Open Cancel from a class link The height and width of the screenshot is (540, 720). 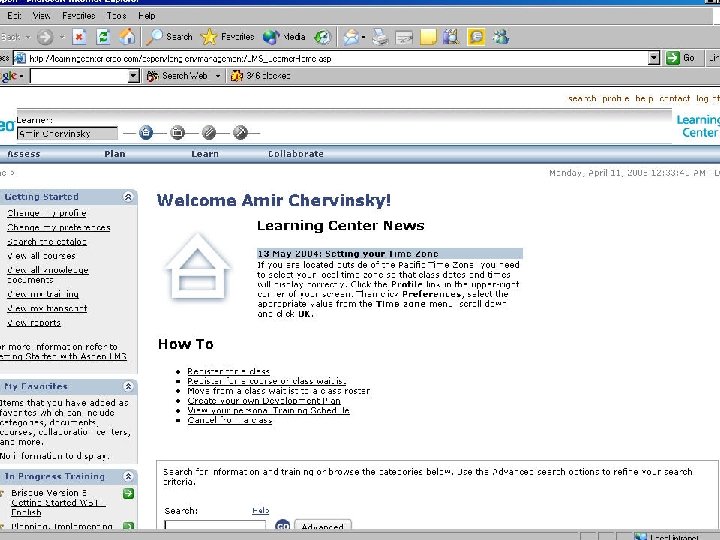(x=230, y=420)
